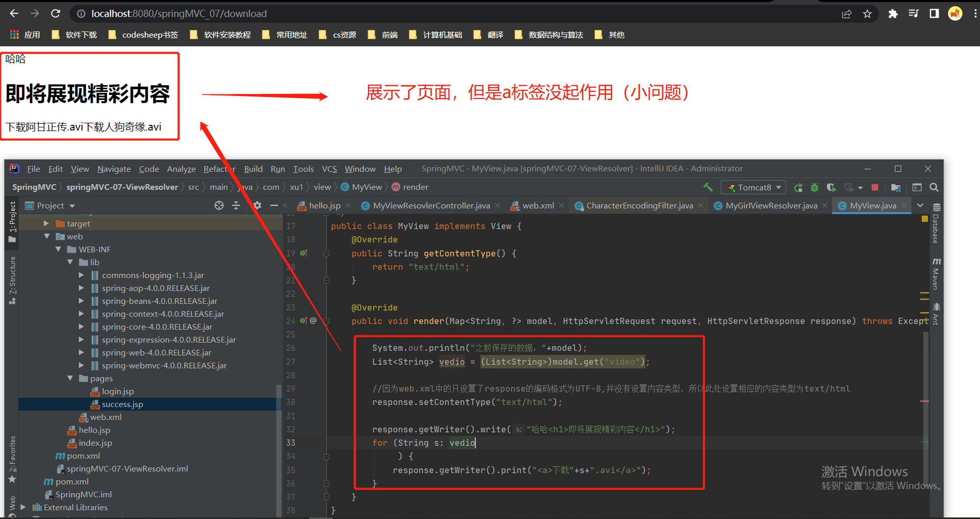This screenshot has height=519, width=980.
Task: Click the MyView breadcrumb in navigation bar
Action: [x=361, y=187]
